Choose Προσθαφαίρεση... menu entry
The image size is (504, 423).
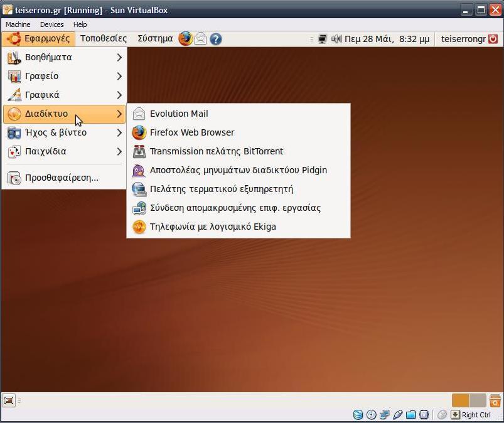tap(64, 178)
